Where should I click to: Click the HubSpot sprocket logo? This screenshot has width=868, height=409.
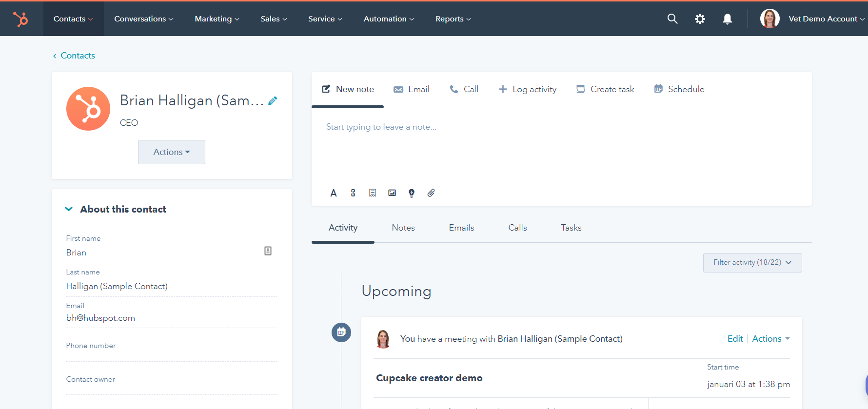pos(20,19)
